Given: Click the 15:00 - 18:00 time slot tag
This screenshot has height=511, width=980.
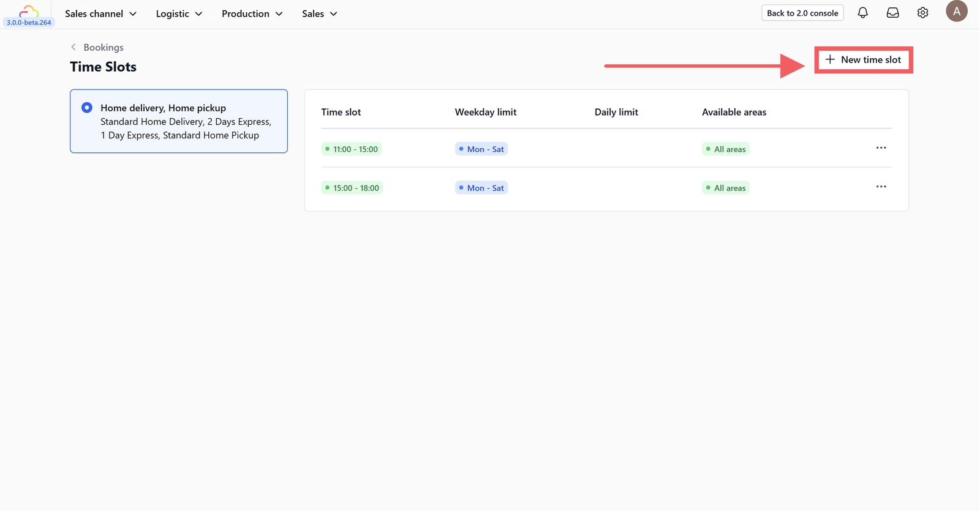Looking at the screenshot, I should 352,188.
